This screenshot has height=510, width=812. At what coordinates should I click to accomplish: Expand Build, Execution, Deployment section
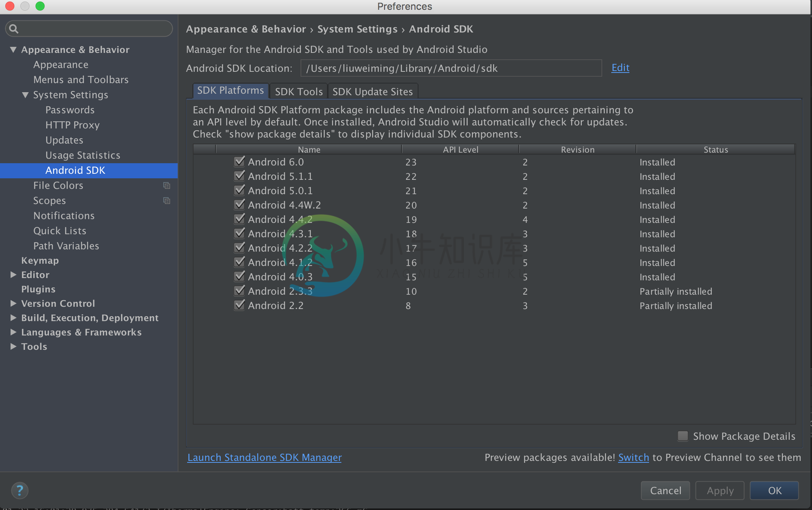point(13,318)
